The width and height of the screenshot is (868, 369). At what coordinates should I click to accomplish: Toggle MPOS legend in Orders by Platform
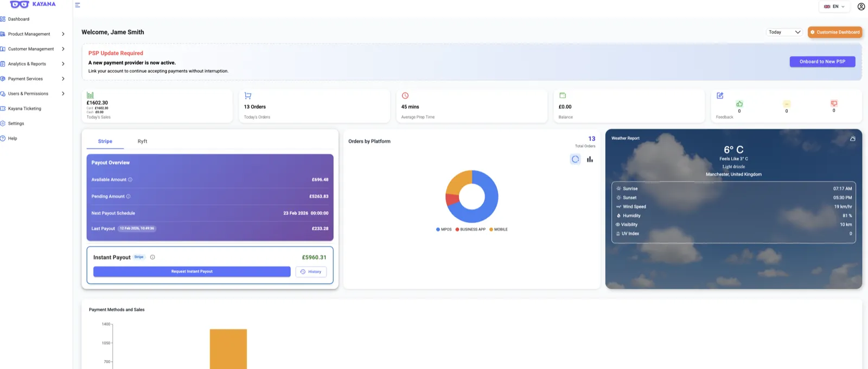pos(444,229)
